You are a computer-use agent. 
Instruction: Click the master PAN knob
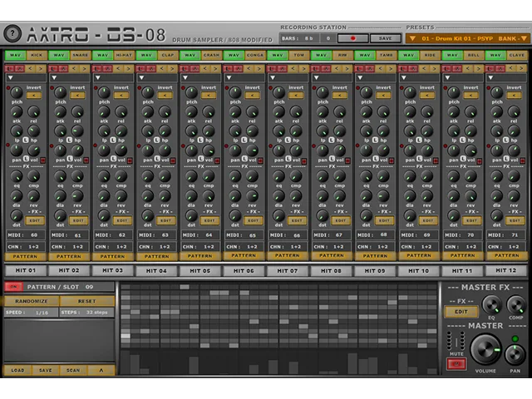tap(515, 354)
